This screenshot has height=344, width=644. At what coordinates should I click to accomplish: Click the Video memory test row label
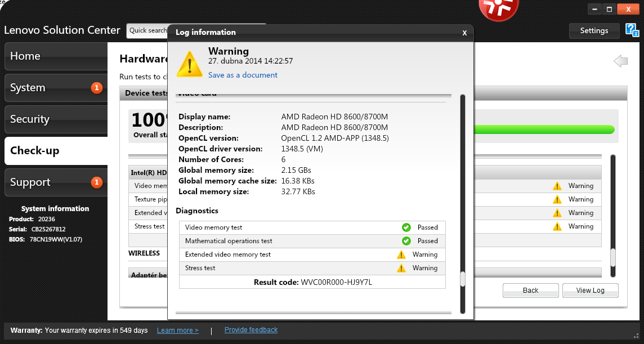tap(213, 227)
